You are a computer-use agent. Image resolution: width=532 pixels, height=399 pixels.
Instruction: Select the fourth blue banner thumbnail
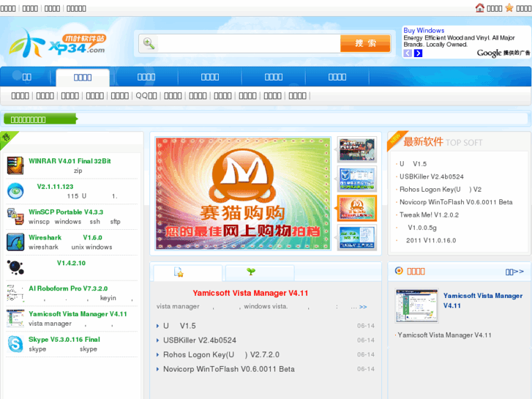coord(357,237)
